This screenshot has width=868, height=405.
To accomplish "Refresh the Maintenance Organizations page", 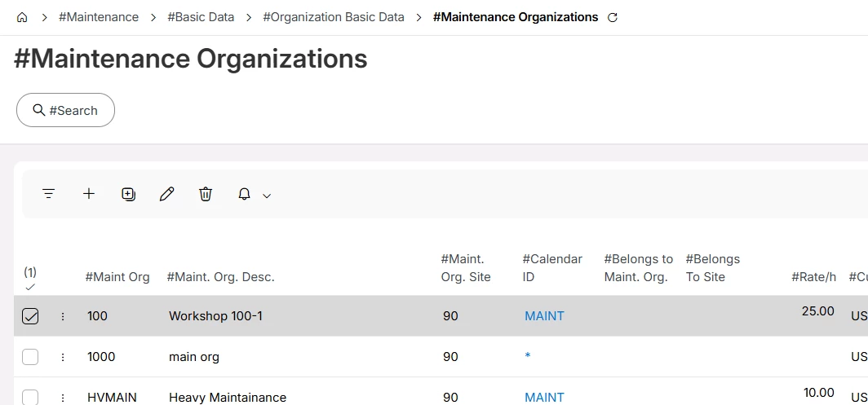I will [x=613, y=17].
